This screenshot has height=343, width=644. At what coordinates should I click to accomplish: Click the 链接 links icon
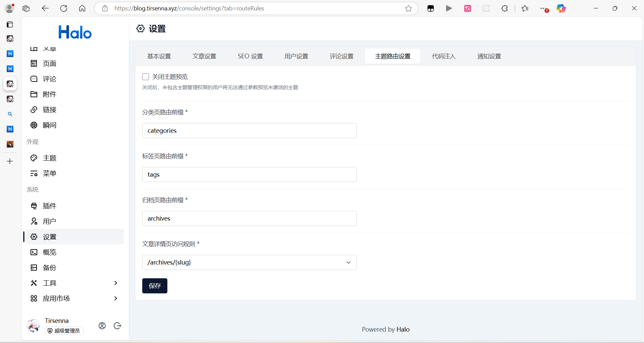pos(34,110)
